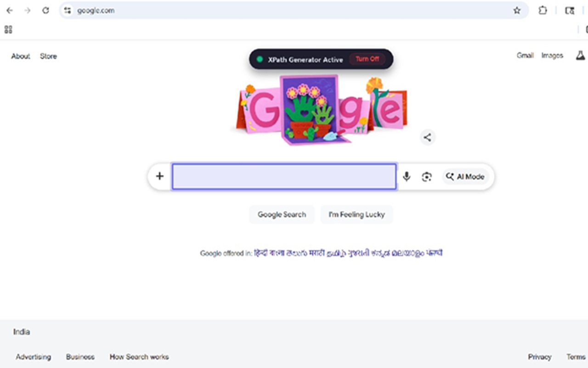Click the browser forward arrow
The width and height of the screenshot is (588, 368).
pos(28,11)
